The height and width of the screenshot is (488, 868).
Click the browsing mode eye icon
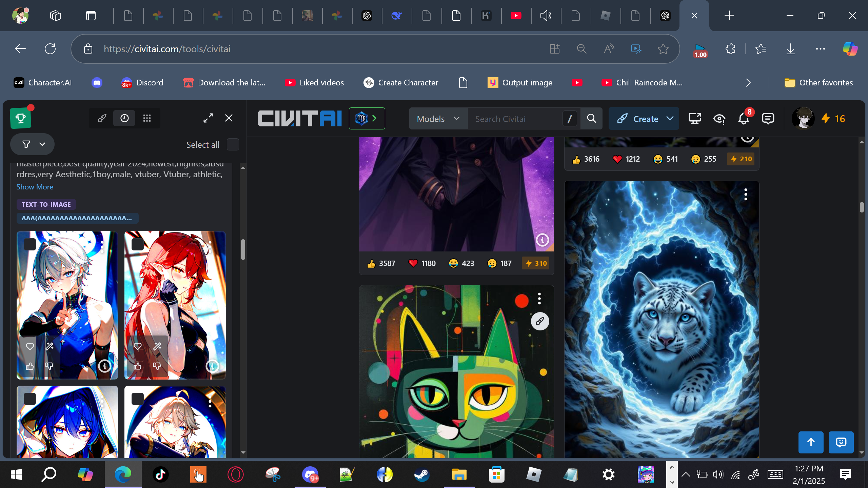click(x=719, y=119)
